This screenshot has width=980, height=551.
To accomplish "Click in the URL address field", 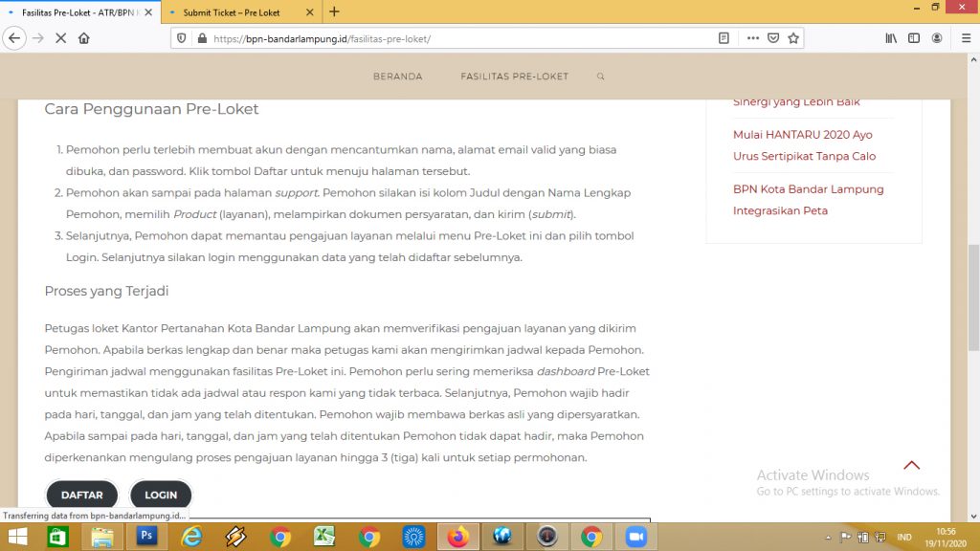I will [x=459, y=38].
